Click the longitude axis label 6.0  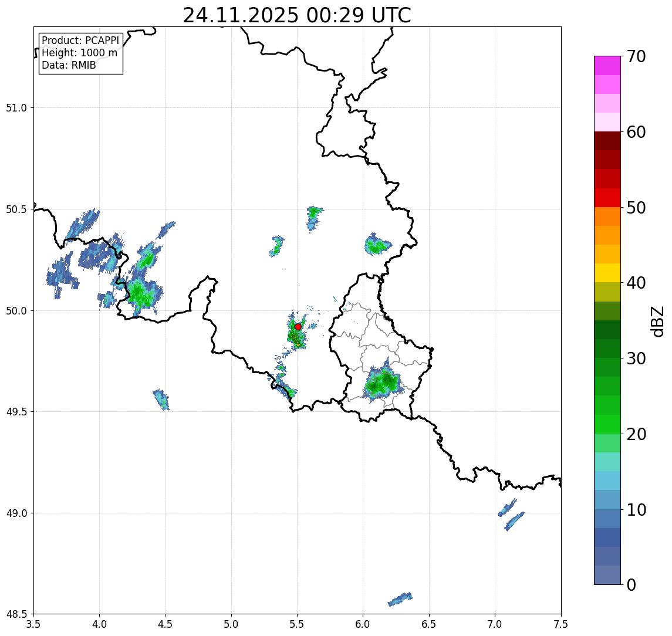click(x=363, y=624)
